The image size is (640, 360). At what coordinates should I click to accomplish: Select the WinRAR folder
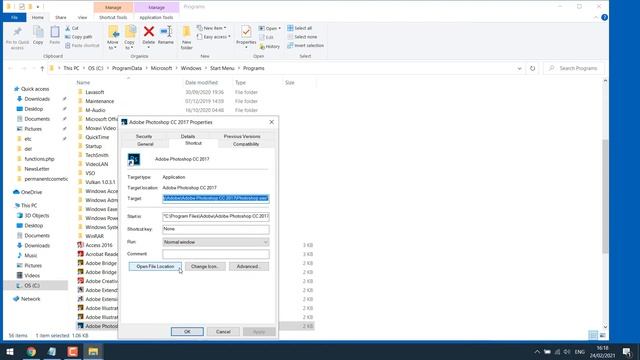tap(94, 236)
